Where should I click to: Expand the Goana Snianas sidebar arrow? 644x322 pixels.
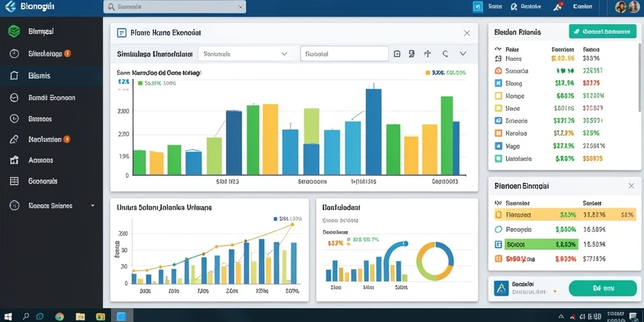(x=92, y=206)
